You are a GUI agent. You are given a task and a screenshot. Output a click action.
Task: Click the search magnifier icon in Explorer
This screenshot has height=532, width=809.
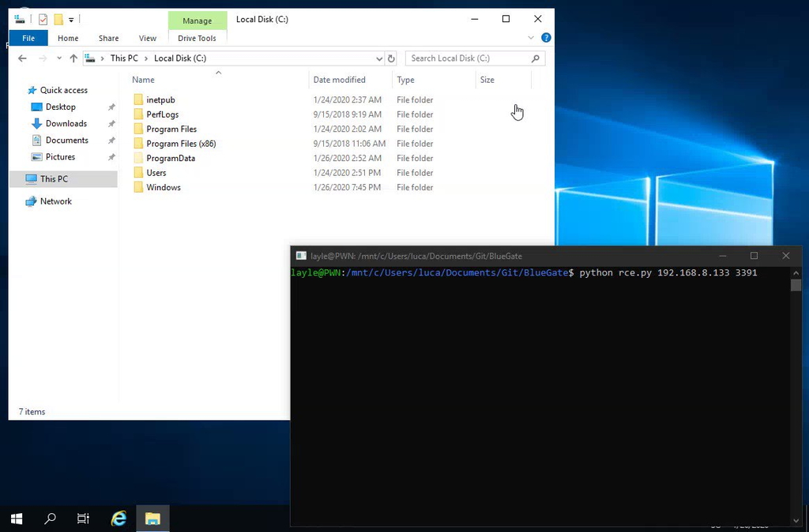tap(536, 58)
